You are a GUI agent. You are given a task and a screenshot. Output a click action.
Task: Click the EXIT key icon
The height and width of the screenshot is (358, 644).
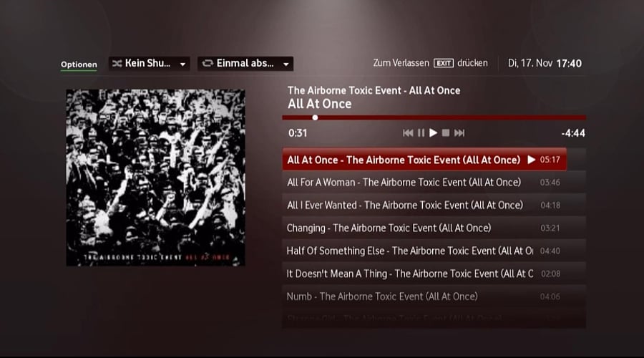[444, 63]
